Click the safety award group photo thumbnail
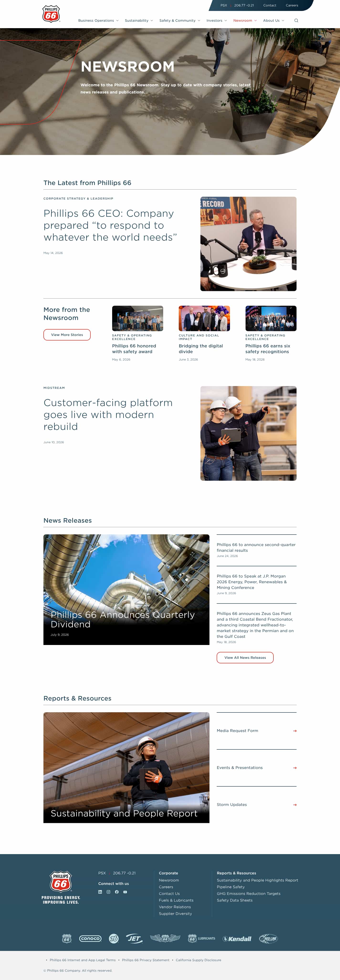340x980 pixels. [x=137, y=318]
